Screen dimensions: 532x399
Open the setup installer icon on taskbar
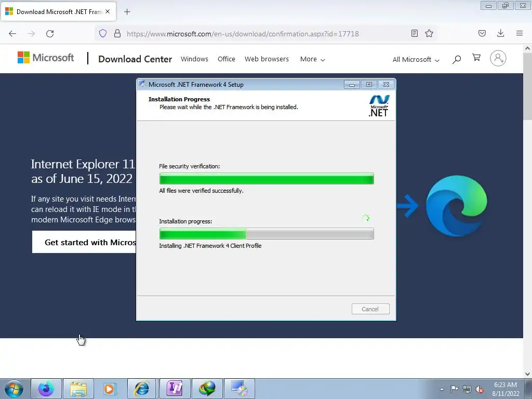(x=239, y=389)
